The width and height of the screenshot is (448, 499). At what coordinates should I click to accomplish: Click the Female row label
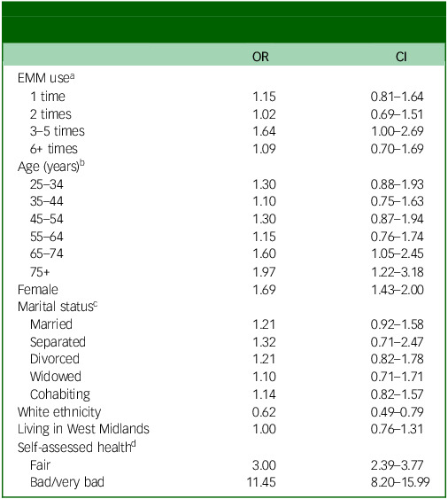click(x=38, y=290)
